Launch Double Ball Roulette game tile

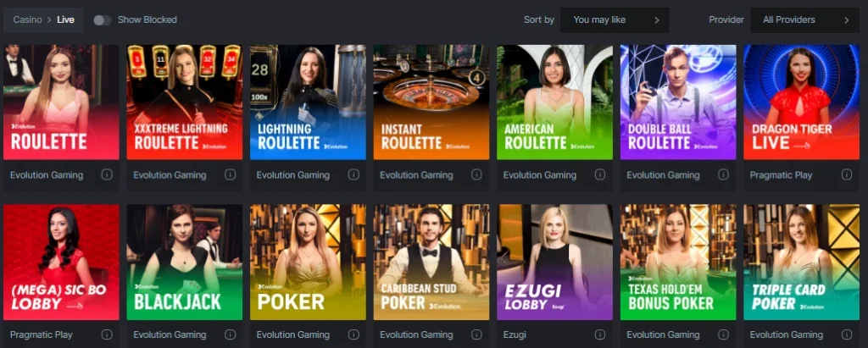678,102
